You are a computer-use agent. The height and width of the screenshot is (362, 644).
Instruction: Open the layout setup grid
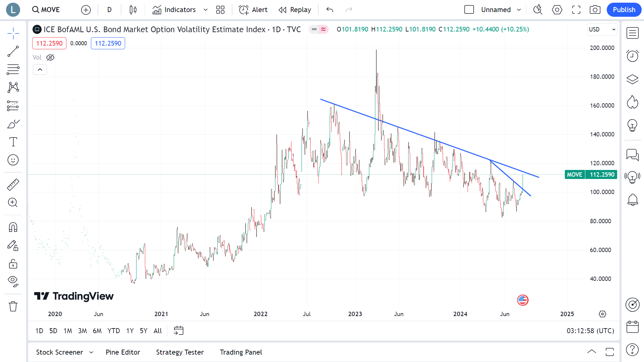[x=220, y=10]
